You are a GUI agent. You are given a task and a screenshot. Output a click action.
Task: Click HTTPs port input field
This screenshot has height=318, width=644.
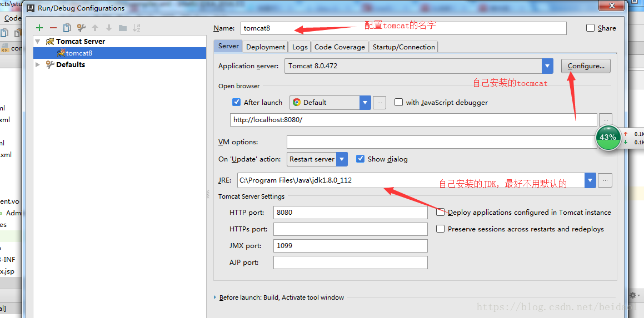tap(351, 229)
